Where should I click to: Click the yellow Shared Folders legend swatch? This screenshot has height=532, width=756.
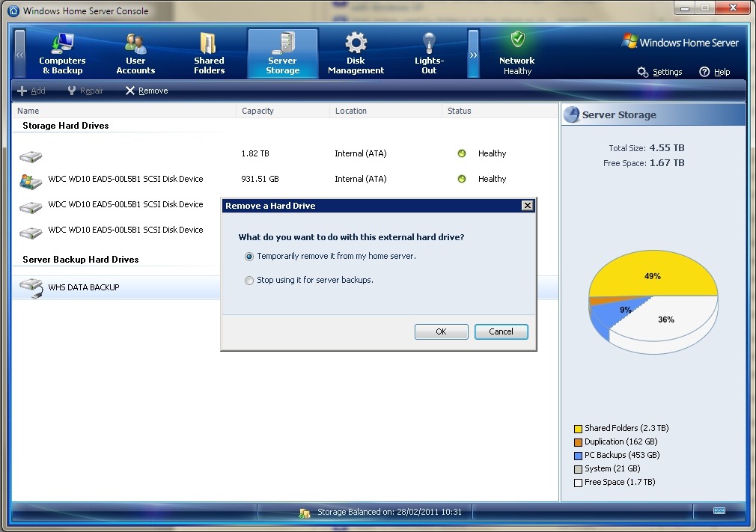click(x=578, y=429)
